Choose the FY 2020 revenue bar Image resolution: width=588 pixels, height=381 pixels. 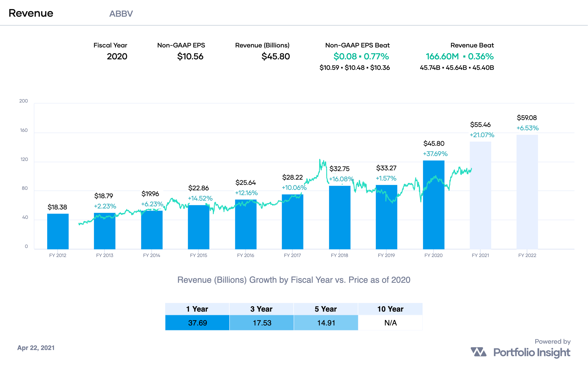pyautogui.click(x=434, y=205)
